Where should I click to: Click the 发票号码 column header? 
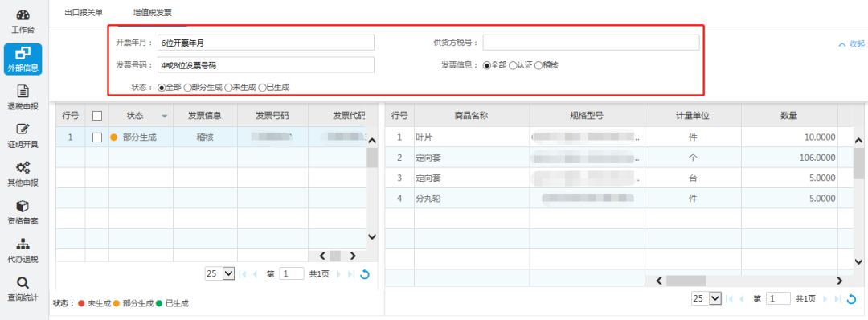272,116
